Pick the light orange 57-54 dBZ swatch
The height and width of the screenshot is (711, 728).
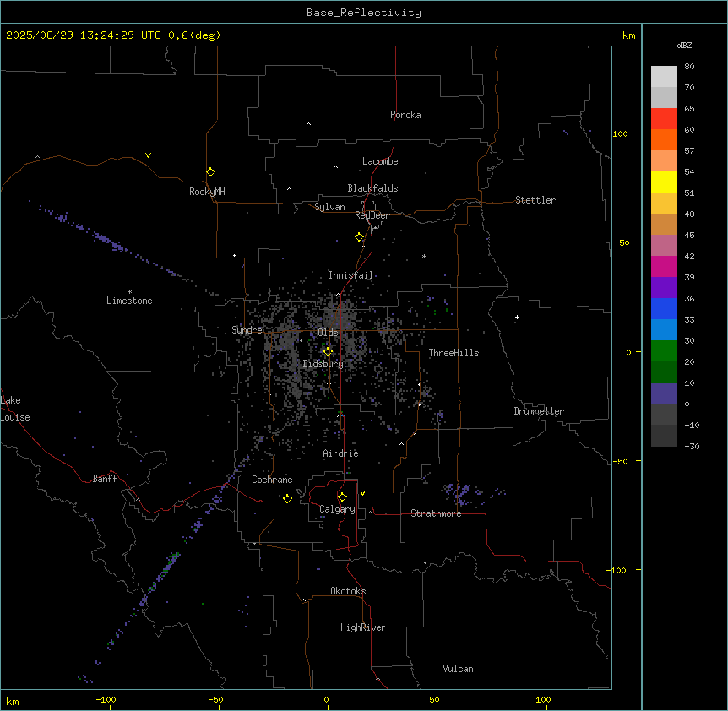click(x=664, y=160)
